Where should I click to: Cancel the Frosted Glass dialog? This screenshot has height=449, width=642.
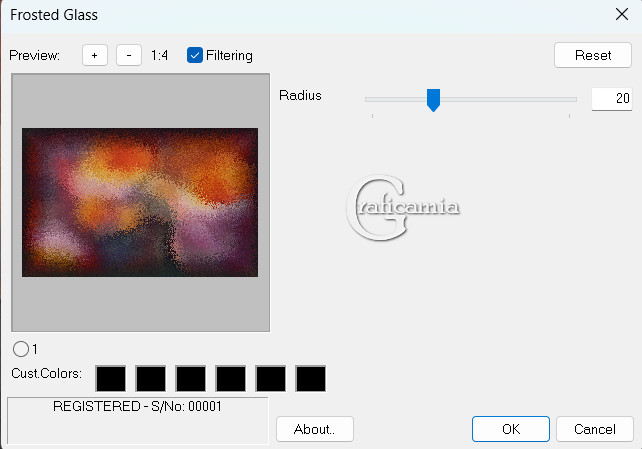tap(595, 429)
